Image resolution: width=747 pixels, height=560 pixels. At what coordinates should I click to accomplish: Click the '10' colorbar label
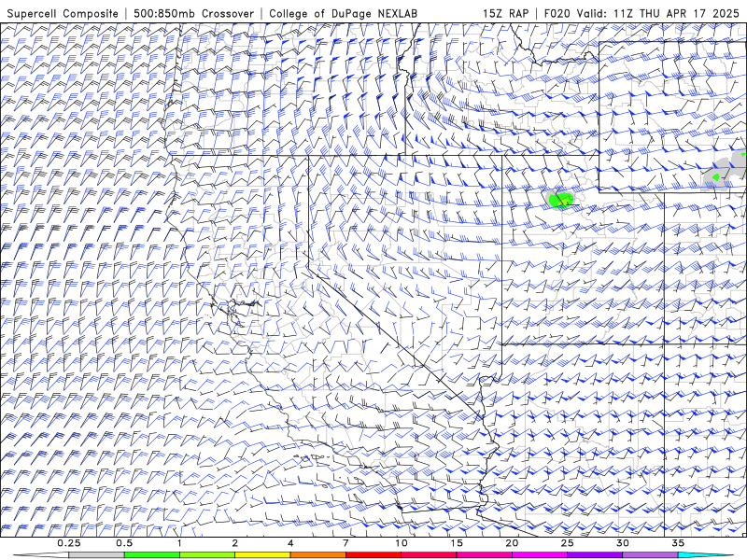click(x=402, y=543)
